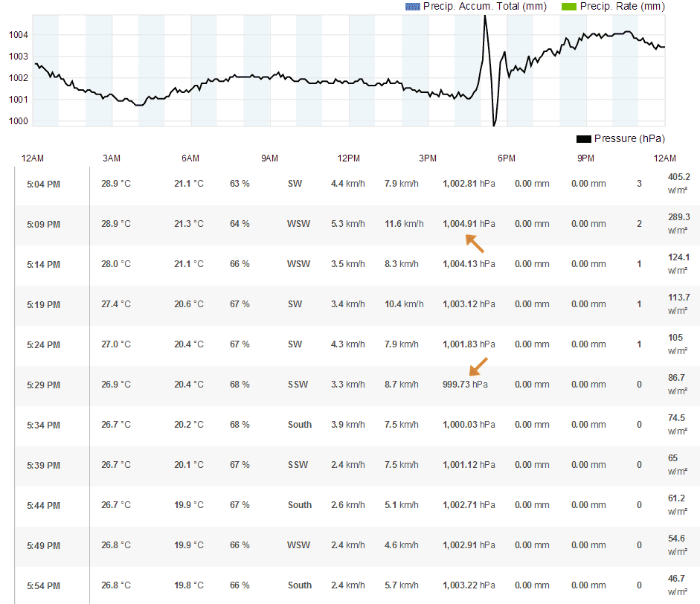Screen dimensions: 700x604
Task: Click the 999.73 pressure value
Action: click(456, 385)
